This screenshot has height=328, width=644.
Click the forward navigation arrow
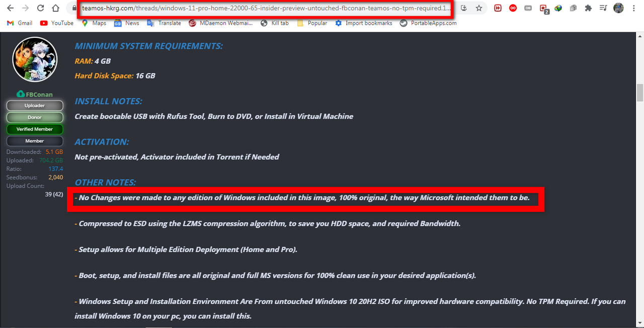[26, 8]
